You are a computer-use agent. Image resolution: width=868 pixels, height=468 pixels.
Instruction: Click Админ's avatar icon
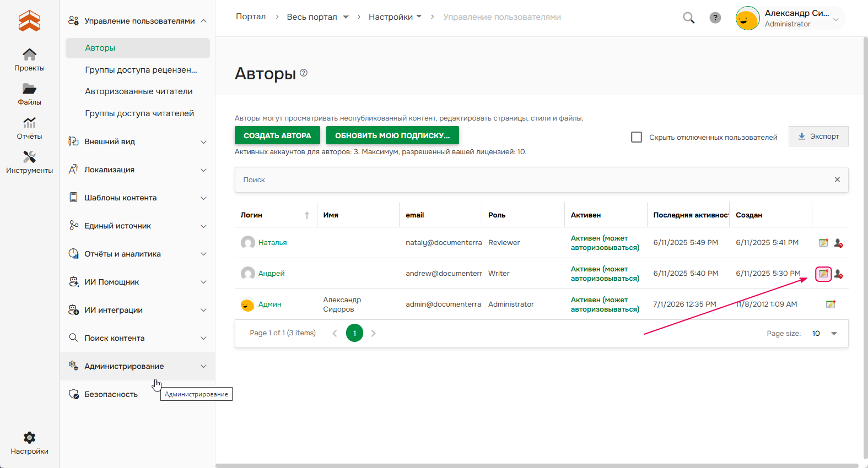point(248,304)
